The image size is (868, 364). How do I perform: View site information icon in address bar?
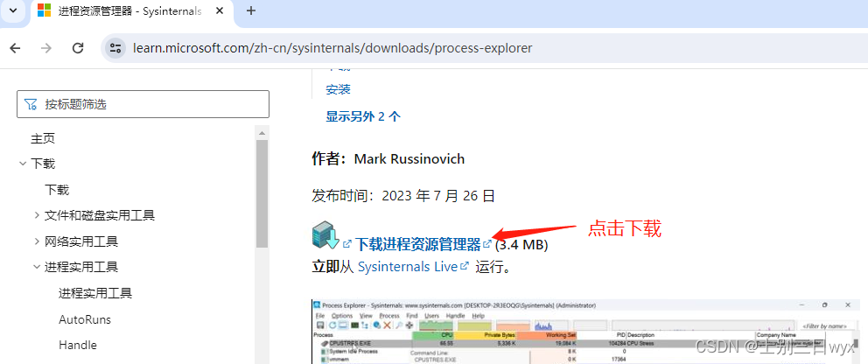click(115, 48)
